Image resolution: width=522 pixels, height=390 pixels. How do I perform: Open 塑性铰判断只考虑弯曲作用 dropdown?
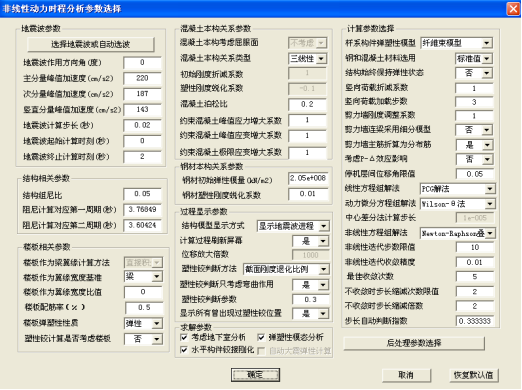(x=311, y=285)
